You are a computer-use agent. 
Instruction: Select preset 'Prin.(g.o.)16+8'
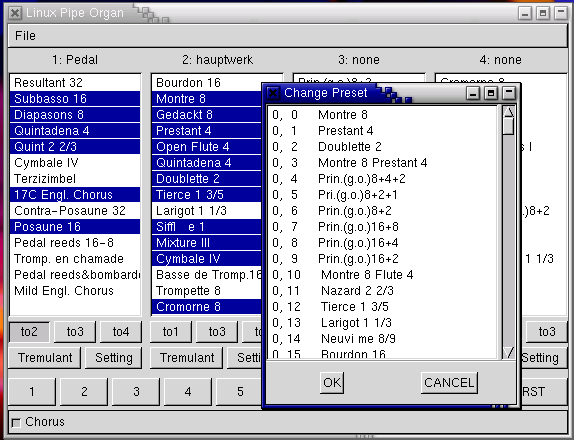[383, 227]
